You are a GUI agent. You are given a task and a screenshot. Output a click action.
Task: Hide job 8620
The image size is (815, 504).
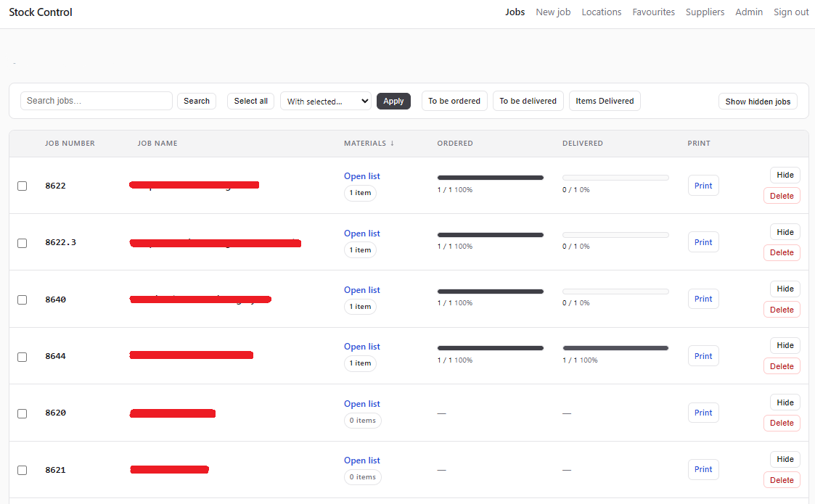(x=785, y=402)
